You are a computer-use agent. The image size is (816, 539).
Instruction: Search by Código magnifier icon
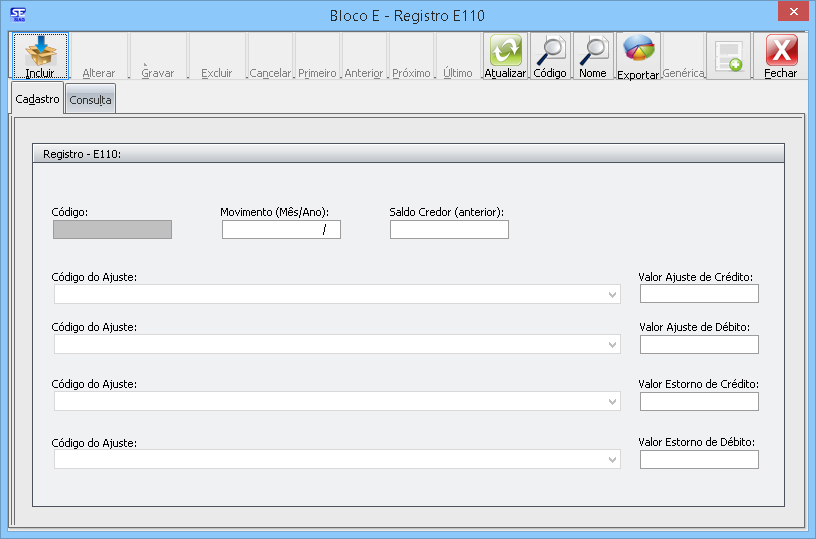[x=549, y=50]
